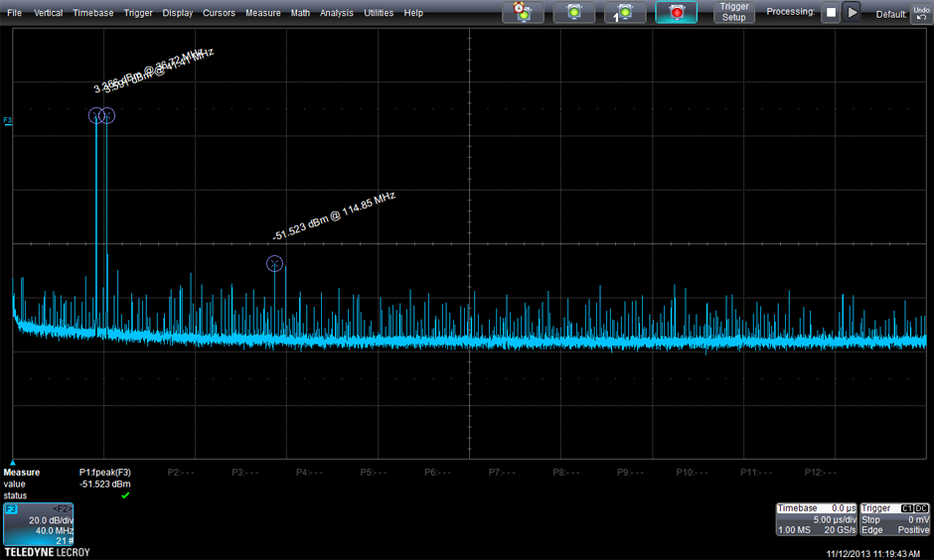
Task: Open the Trigger descriptor box
Action: point(895,519)
